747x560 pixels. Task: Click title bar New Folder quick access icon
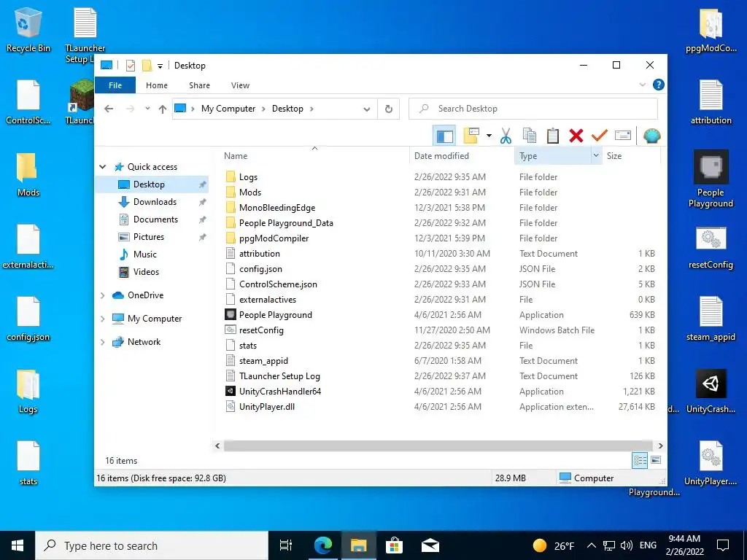[147, 65]
